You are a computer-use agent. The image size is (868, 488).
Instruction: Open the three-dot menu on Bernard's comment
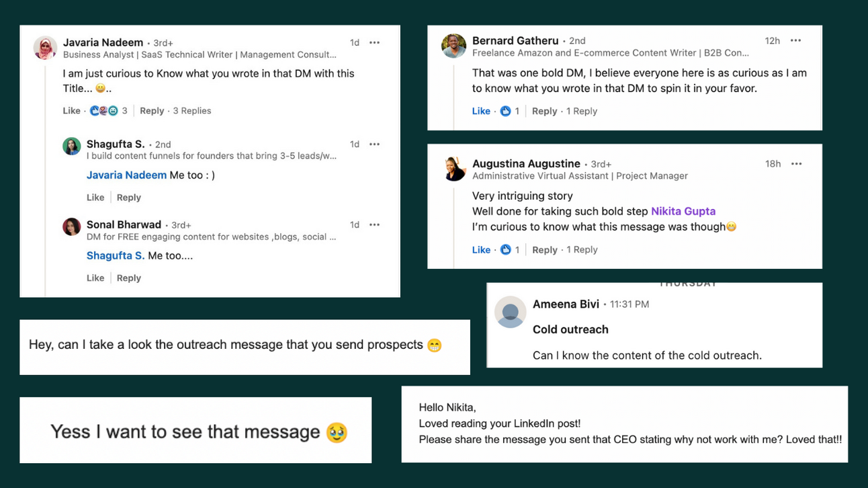pyautogui.click(x=795, y=40)
